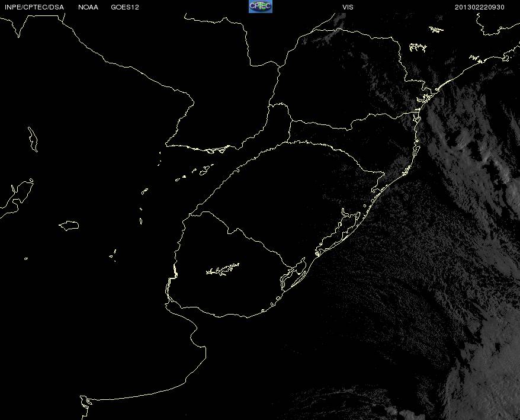Click the small jagged reservoir outline at top right
This screenshot has height=420, width=520.
tap(436, 30)
